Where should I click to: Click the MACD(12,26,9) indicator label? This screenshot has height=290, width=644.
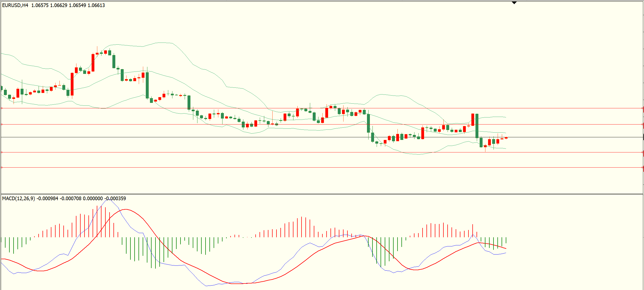click(19, 198)
